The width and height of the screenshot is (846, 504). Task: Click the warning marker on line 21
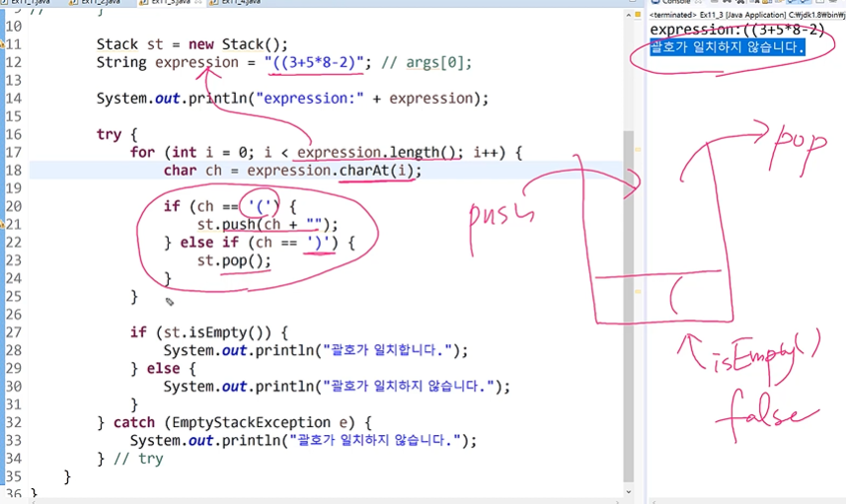(2, 224)
